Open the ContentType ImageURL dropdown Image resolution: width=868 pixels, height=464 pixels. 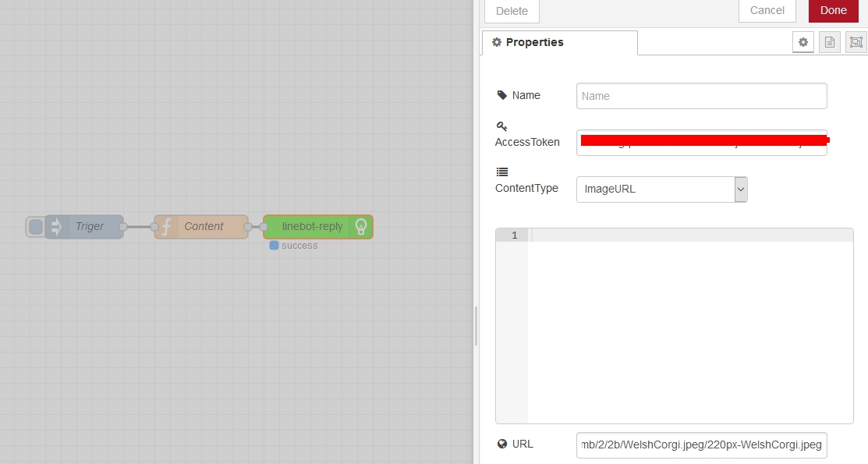661,189
